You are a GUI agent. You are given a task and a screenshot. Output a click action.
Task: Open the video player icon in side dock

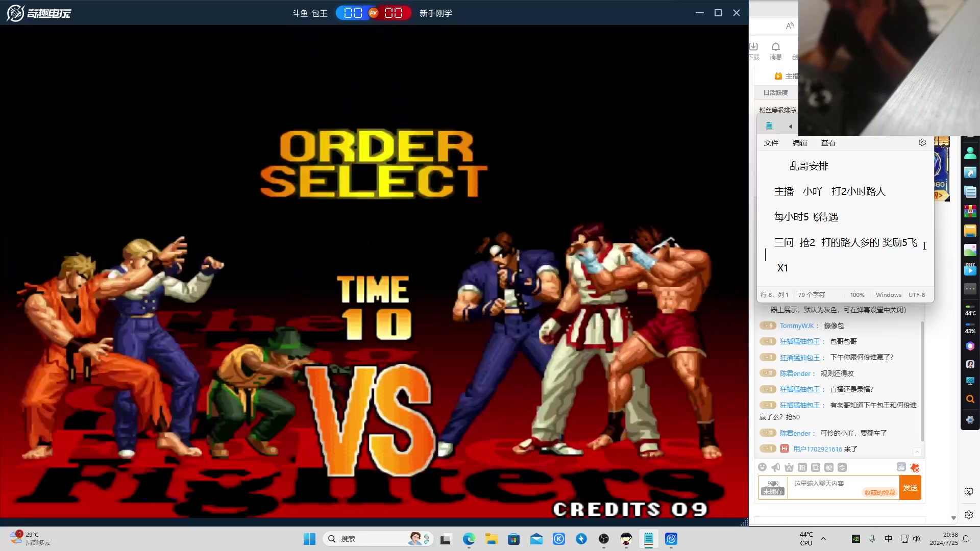pos(970,269)
